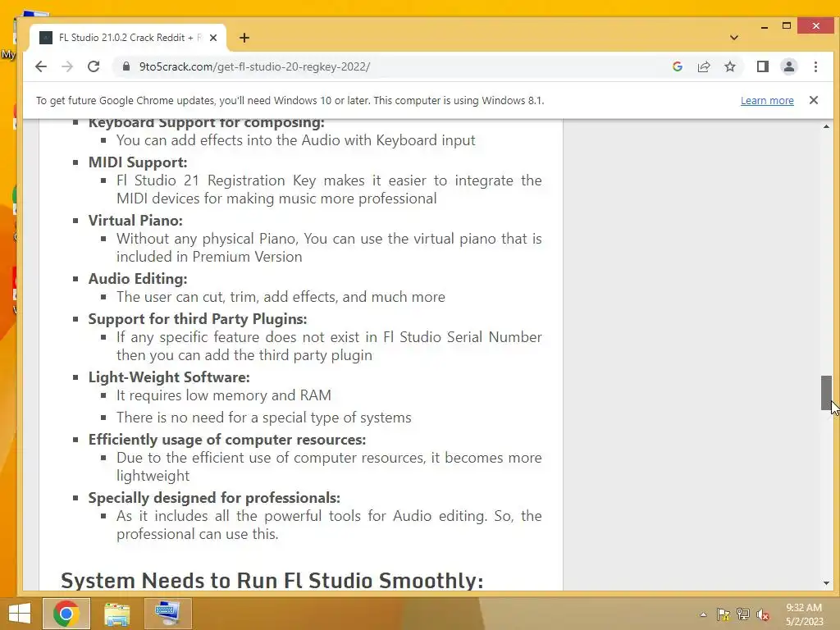Click 'It requires low memory and RAM' text

224,395
